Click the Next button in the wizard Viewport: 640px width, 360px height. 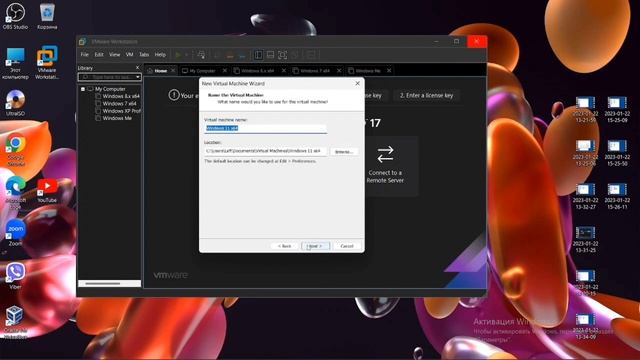315,246
